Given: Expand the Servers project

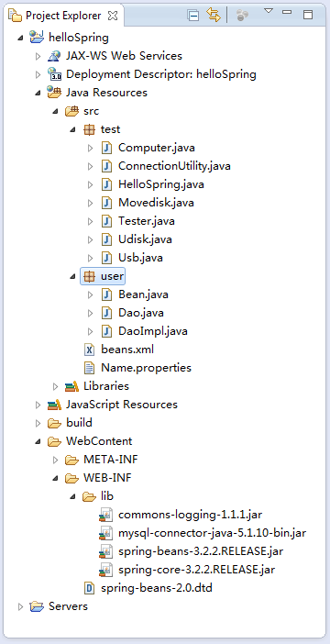Looking at the screenshot, I should coord(20,606).
